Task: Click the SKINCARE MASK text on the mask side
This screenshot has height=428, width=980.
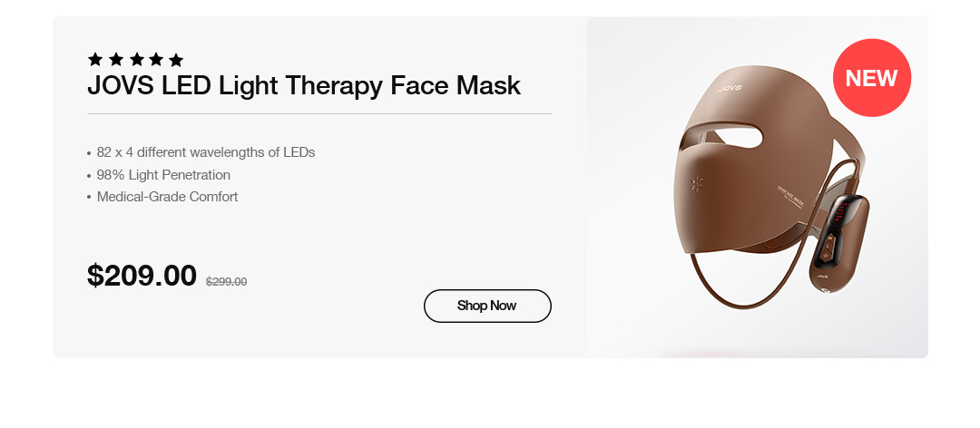Action: (x=790, y=196)
